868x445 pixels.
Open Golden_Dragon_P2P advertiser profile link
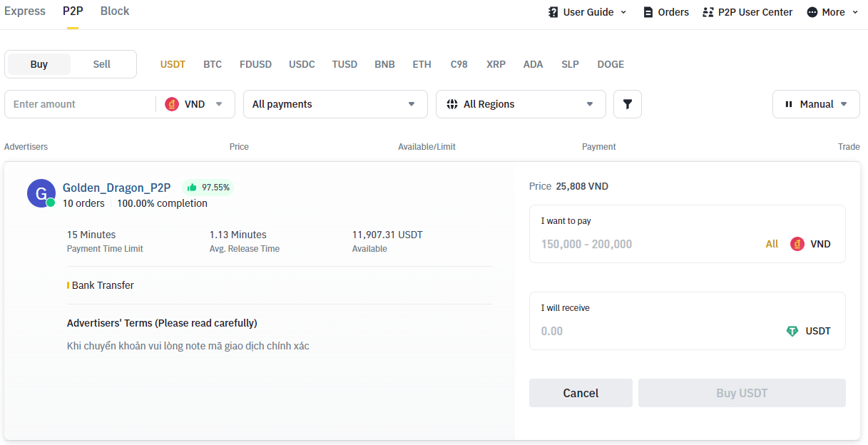[117, 188]
